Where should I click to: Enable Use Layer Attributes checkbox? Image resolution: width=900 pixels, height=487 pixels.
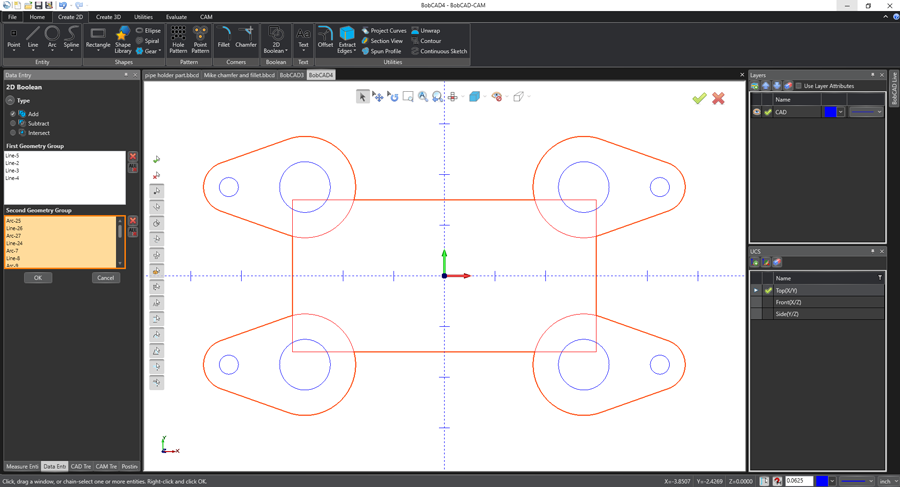(798, 86)
